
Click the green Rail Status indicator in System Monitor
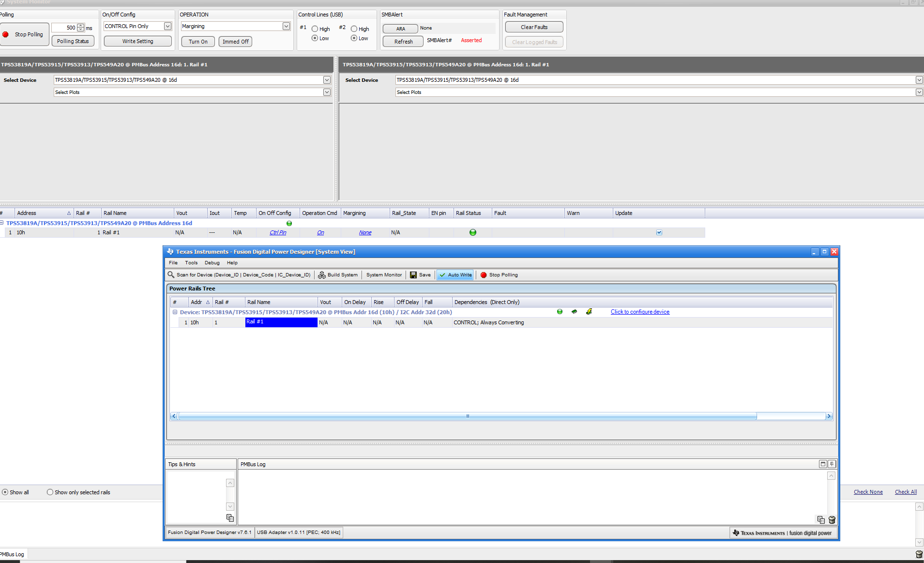[473, 232]
